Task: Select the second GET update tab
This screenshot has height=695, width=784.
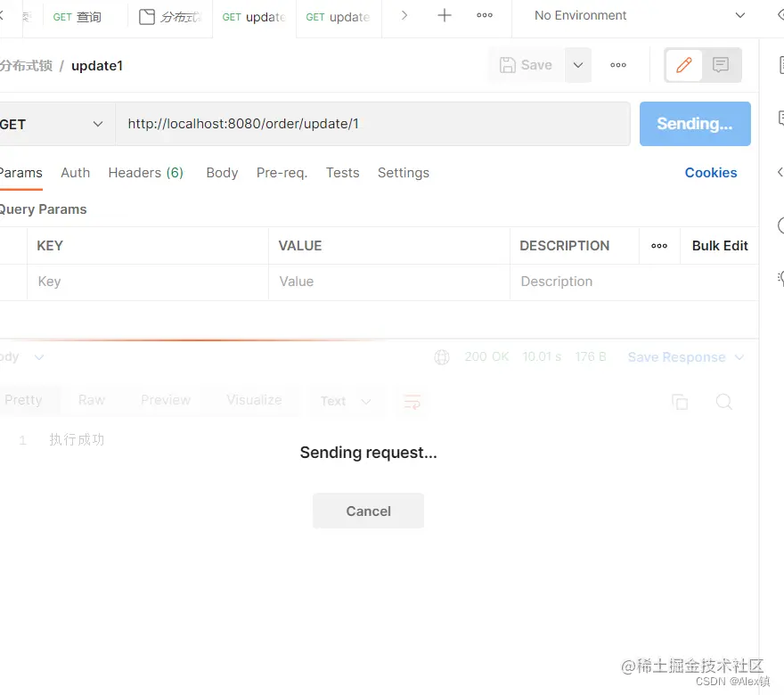Action: point(338,18)
